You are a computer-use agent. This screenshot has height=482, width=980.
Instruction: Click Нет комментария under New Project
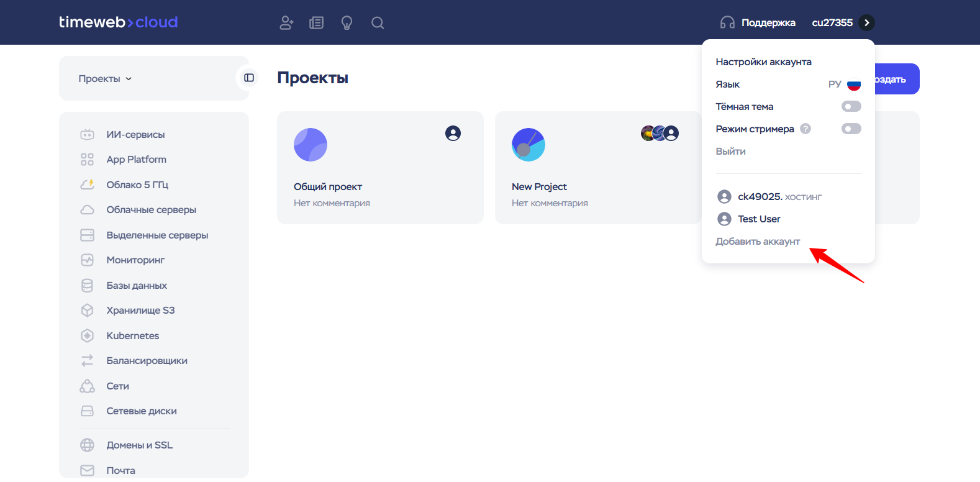coord(550,203)
